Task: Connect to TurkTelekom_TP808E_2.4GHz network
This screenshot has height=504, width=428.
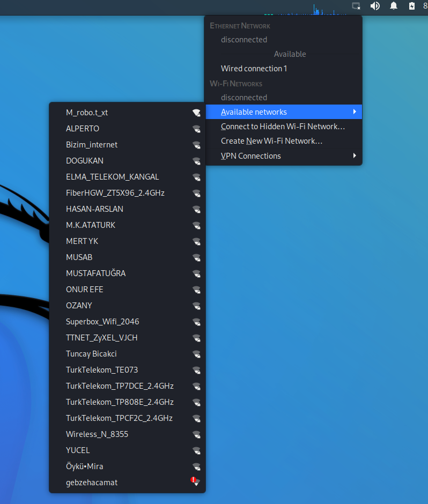Action: point(127,402)
